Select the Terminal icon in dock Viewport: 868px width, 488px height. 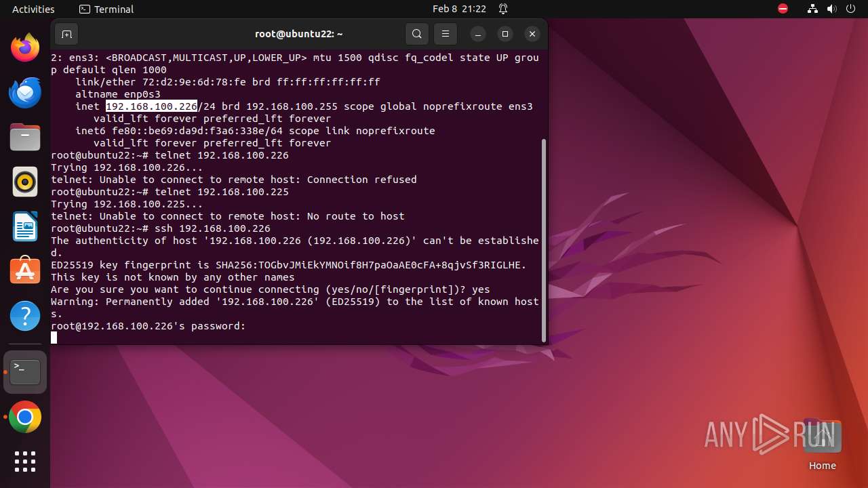[25, 372]
